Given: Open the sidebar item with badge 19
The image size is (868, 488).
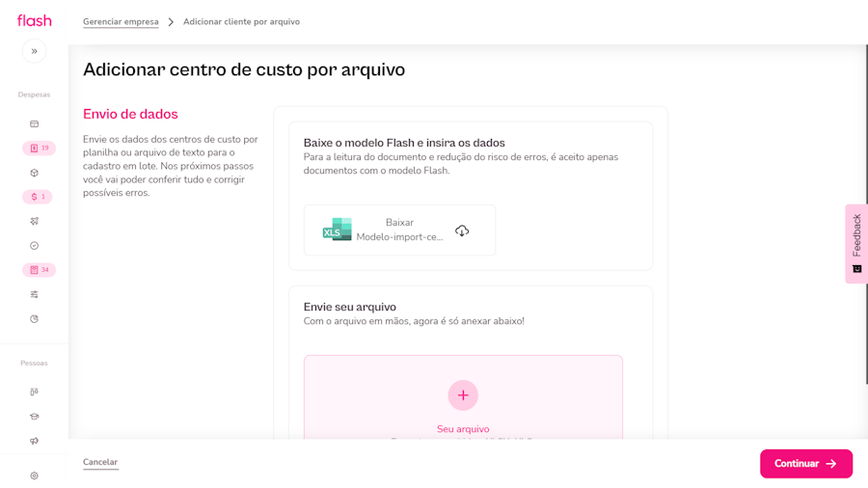Looking at the screenshot, I should [x=39, y=149].
